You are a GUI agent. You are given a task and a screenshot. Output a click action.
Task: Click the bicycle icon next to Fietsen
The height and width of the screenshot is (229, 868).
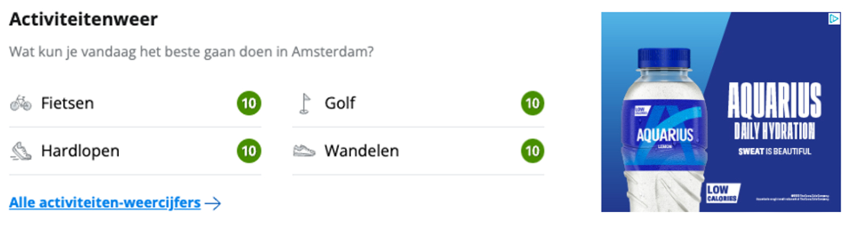[x=21, y=103]
